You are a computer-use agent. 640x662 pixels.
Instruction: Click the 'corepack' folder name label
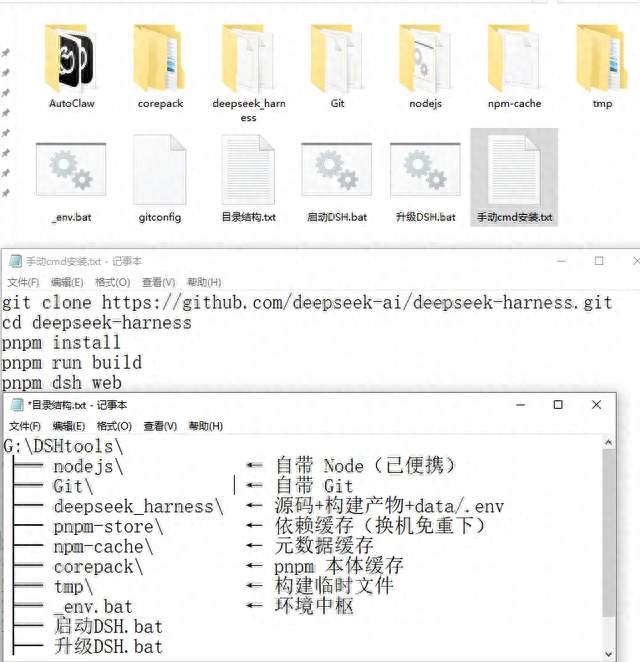[x=160, y=103]
